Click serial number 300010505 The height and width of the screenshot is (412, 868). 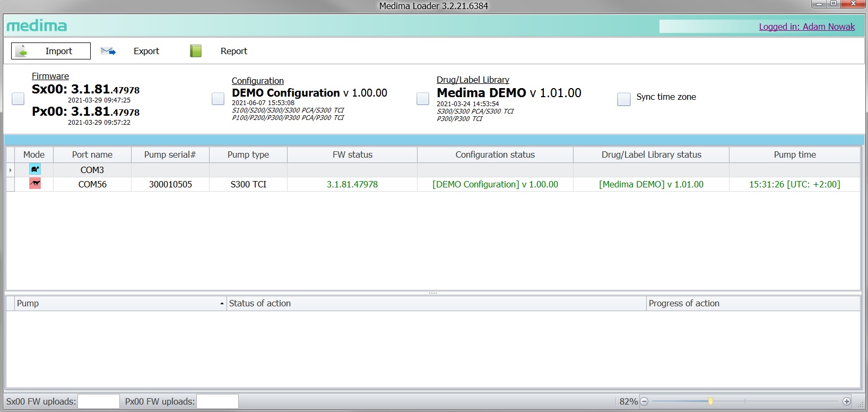(170, 184)
